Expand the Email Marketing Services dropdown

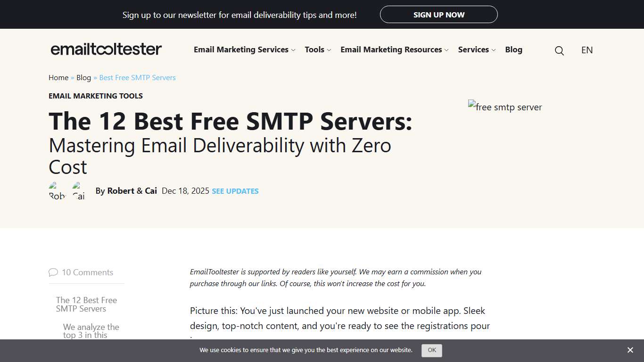click(241, 49)
